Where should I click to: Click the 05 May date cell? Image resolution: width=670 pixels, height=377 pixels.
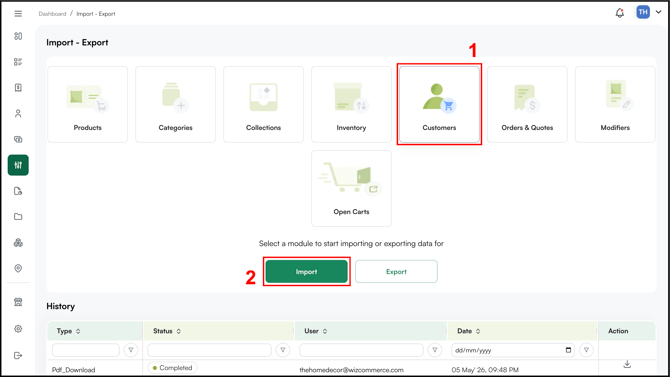[485, 370]
